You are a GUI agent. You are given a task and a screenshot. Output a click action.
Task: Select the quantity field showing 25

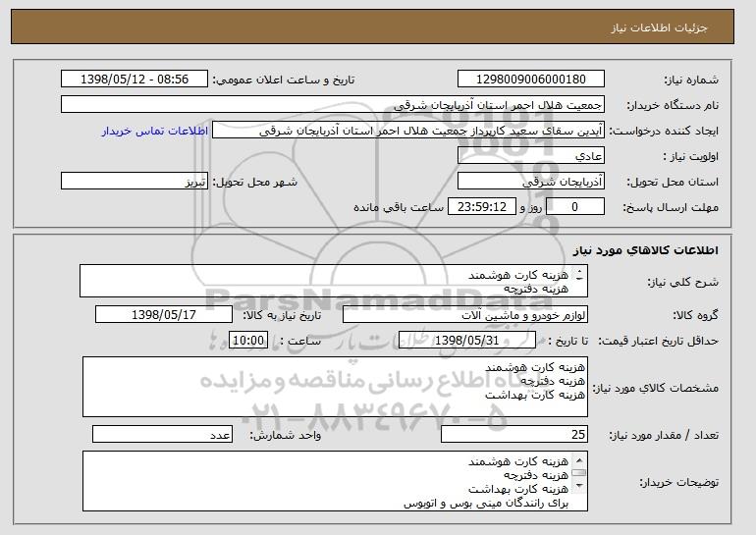coord(514,434)
